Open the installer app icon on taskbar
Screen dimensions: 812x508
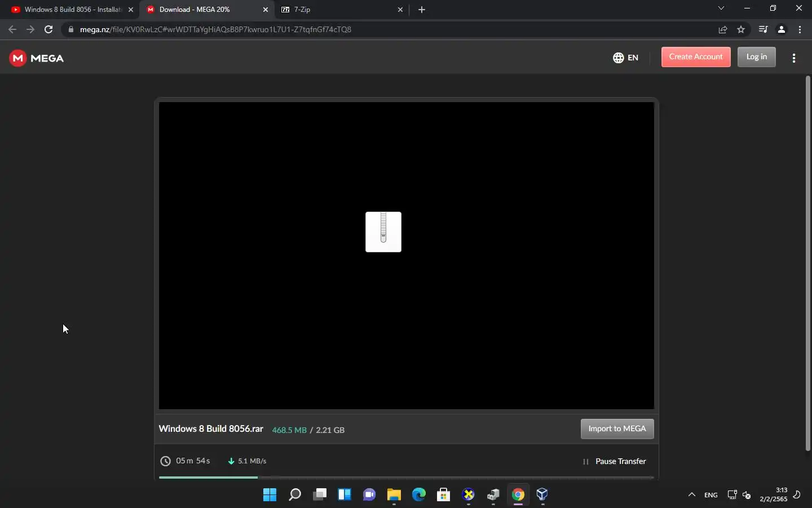pyautogui.click(x=493, y=495)
